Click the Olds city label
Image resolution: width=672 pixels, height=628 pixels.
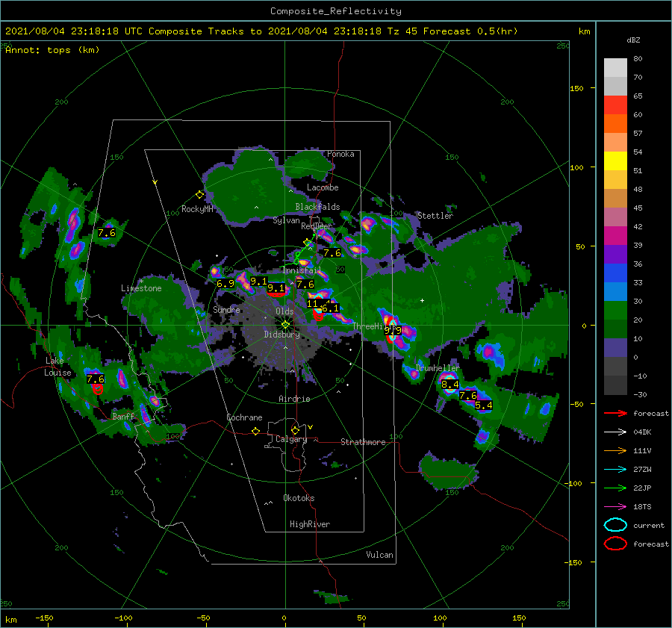284,311
